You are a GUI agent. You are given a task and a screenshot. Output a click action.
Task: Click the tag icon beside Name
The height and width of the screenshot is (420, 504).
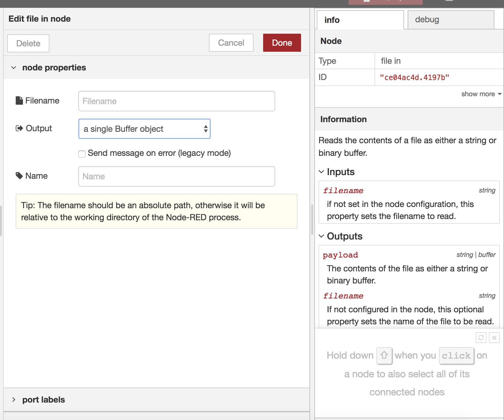point(19,175)
